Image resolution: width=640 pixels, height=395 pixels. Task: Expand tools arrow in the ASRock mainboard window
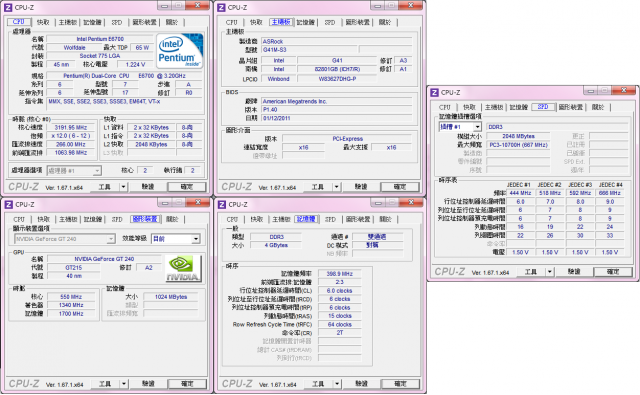point(336,187)
